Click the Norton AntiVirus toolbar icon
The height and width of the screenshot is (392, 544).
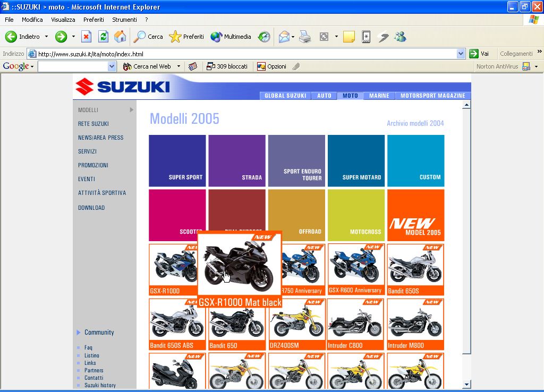pos(526,66)
